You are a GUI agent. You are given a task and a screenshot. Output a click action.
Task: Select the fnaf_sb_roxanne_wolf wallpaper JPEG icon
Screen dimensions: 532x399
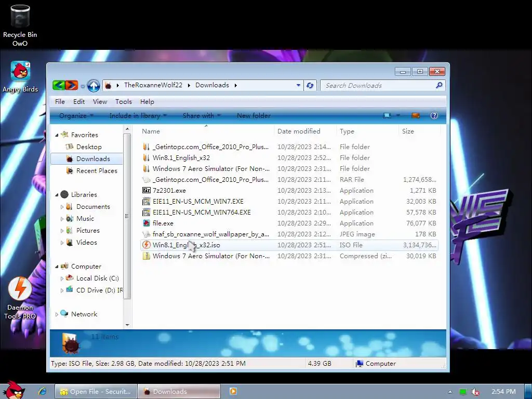pyautogui.click(x=146, y=234)
